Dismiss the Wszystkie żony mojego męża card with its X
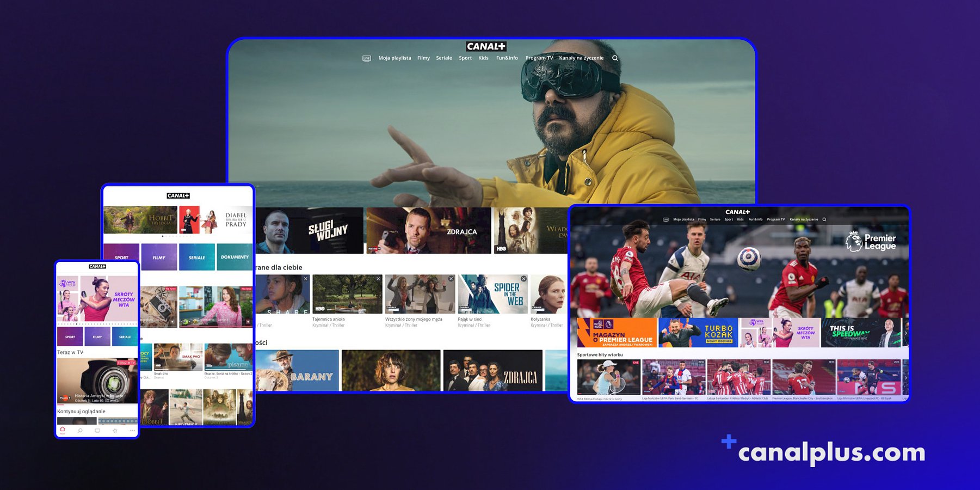The image size is (980, 490). click(451, 279)
